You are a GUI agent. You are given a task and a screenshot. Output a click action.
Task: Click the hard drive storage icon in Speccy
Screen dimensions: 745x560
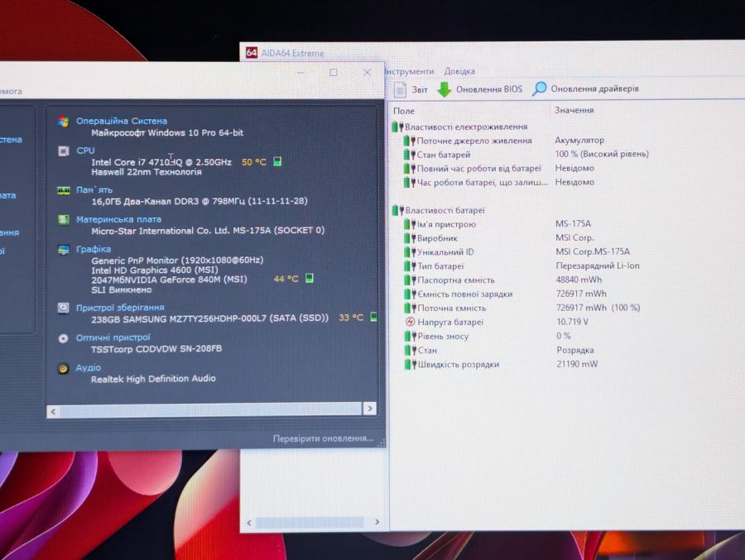click(63, 309)
